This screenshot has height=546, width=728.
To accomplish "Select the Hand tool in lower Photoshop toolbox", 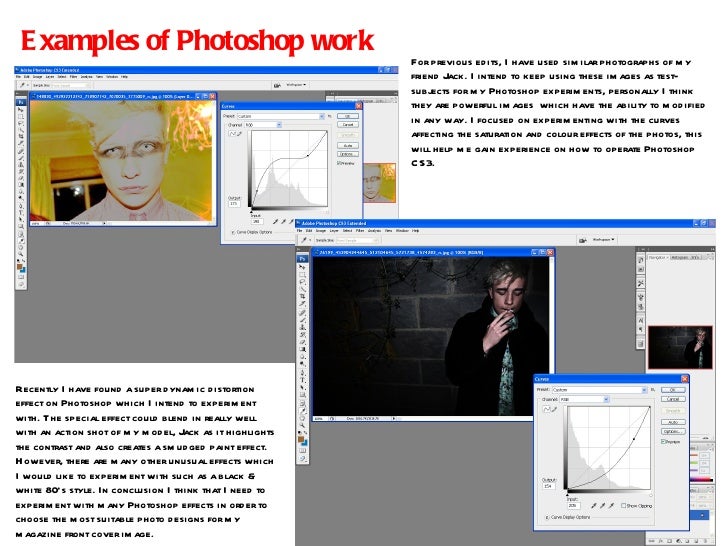I will 303,418.
